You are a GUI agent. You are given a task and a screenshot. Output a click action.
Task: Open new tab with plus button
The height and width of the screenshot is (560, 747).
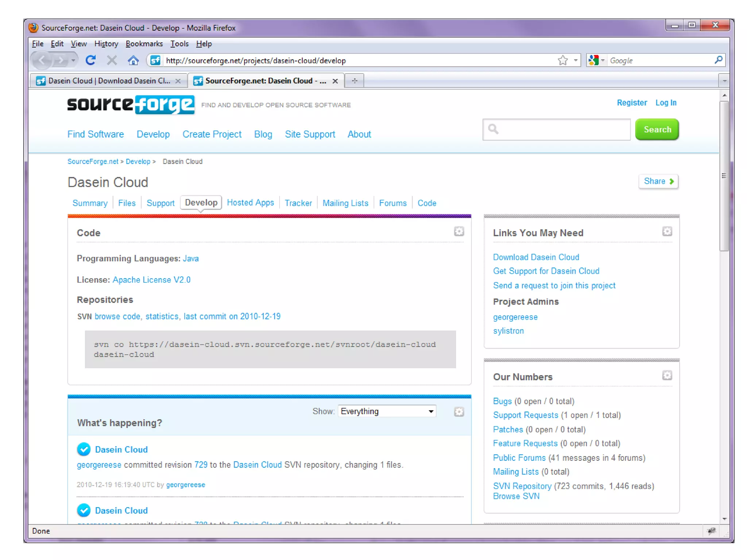354,81
